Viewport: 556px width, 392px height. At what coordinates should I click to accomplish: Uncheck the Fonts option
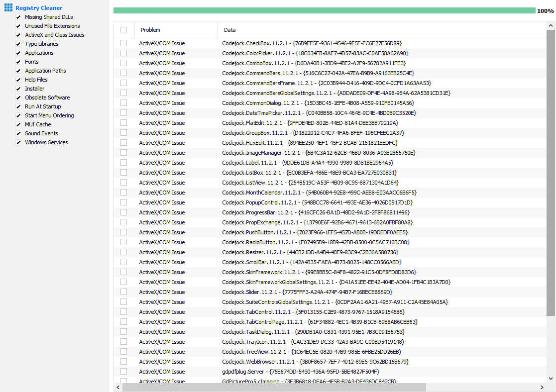18,62
